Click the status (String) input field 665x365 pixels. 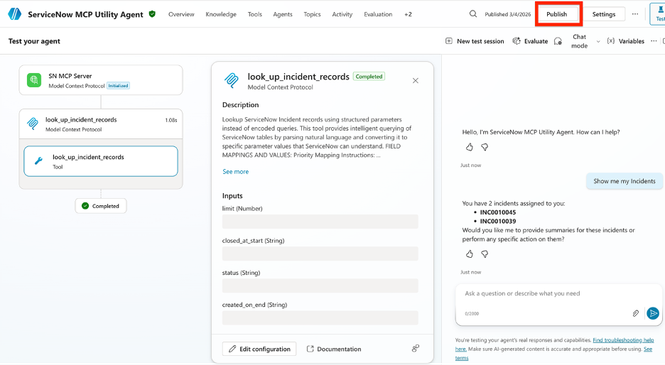pos(320,286)
